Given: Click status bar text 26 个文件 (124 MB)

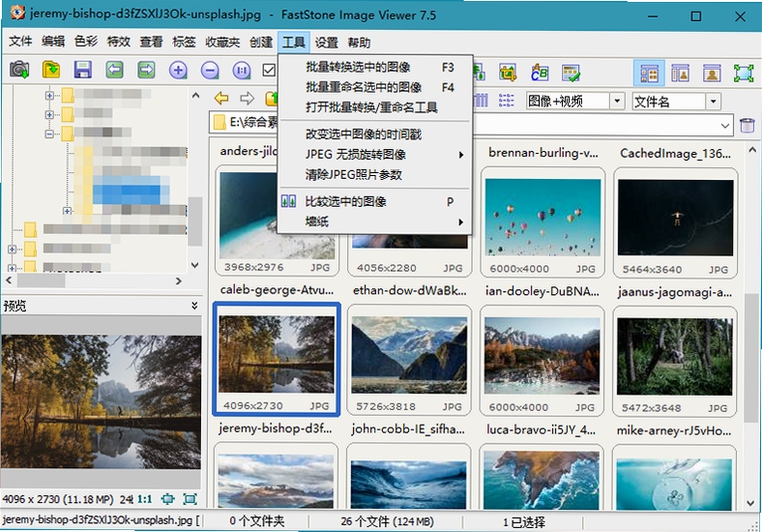Looking at the screenshot, I should [x=387, y=521].
